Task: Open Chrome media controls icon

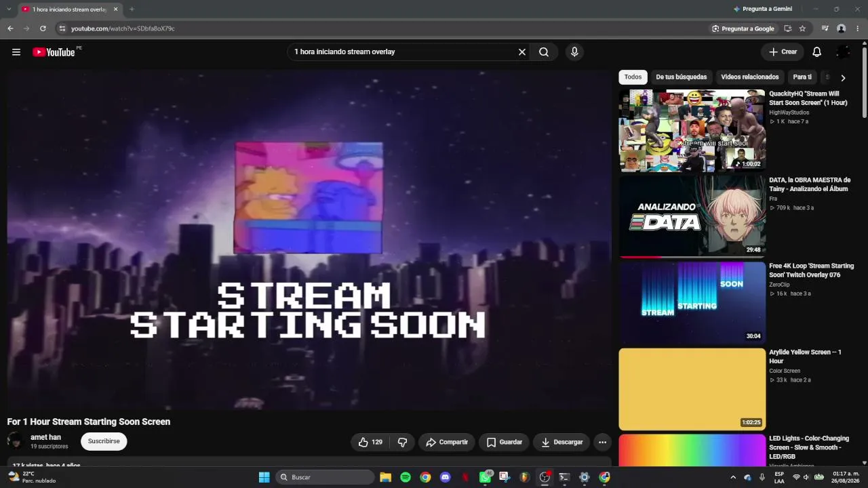Action: click(825, 28)
